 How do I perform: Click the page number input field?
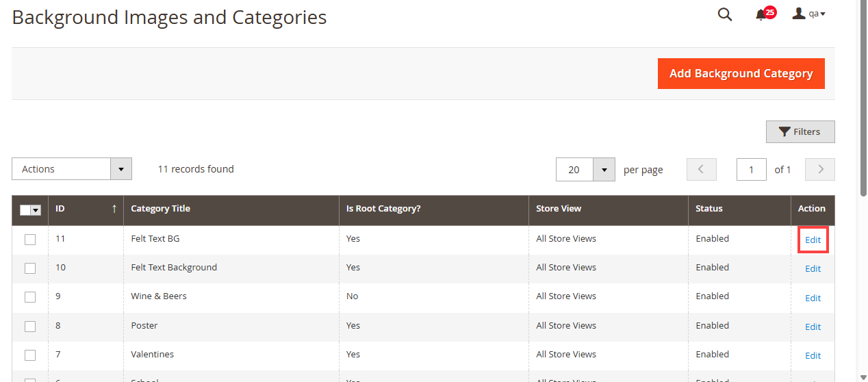click(751, 170)
